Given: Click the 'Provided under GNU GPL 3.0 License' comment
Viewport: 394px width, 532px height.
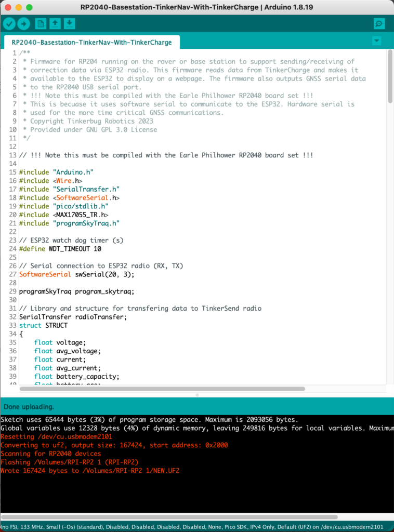Looking at the screenshot, I should point(94,129).
